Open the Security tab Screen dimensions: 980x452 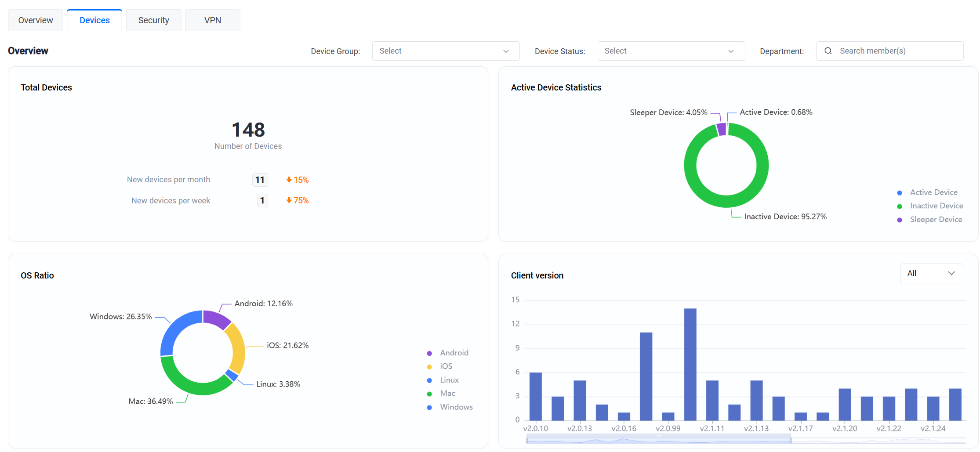coord(153,20)
